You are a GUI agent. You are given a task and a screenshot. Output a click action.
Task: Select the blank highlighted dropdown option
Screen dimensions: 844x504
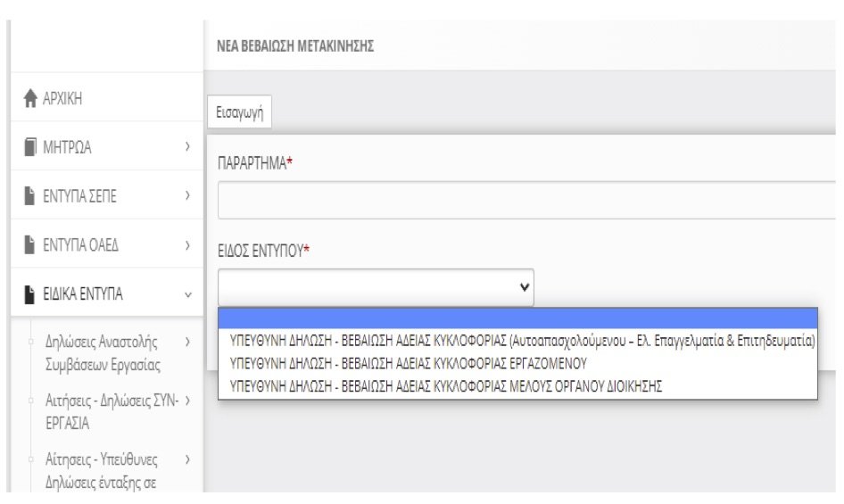coord(517,318)
